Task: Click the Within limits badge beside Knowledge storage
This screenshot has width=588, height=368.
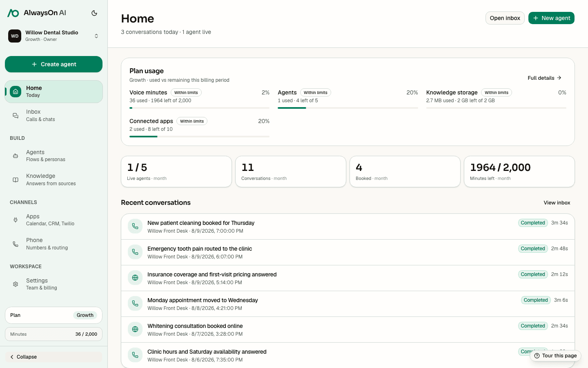Action: [497, 93]
